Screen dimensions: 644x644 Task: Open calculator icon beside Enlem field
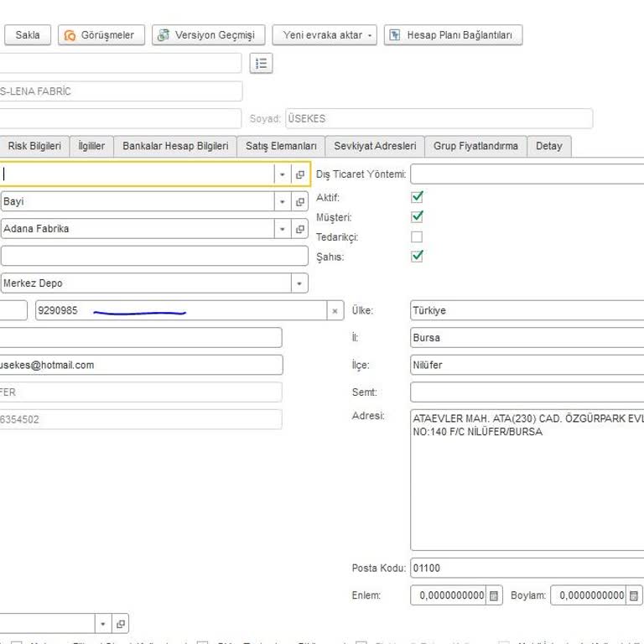pos(494,595)
